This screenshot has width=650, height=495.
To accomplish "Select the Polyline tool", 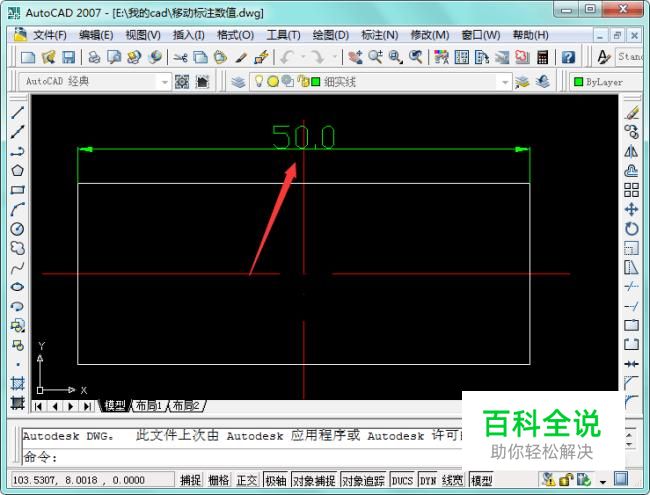I will point(17,151).
